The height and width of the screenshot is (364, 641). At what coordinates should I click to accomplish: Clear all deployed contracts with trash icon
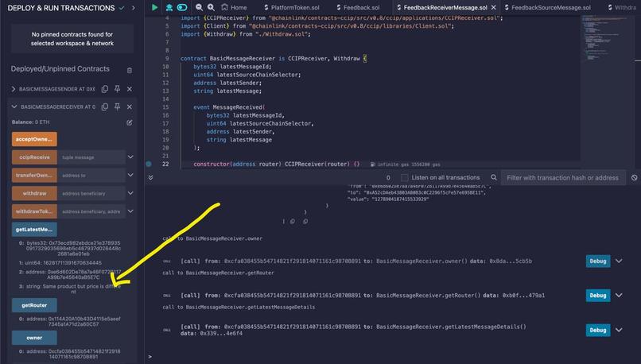tap(130, 70)
